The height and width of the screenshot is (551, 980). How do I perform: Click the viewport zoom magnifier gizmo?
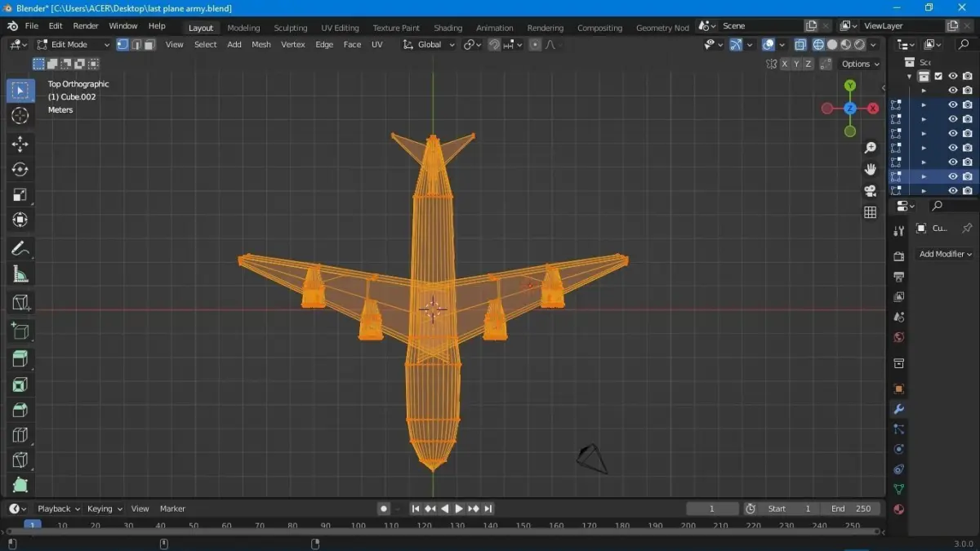point(871,148)
